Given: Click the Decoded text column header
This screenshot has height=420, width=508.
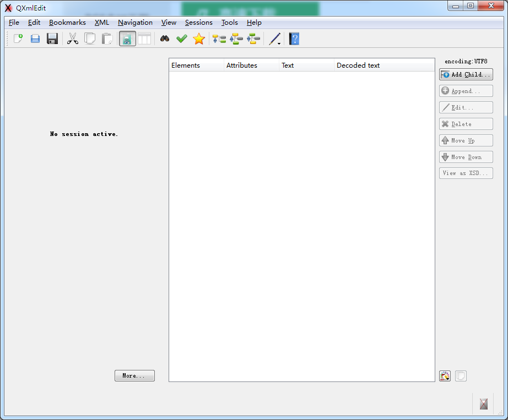Looking at the screenshot, I should (384, 66).
